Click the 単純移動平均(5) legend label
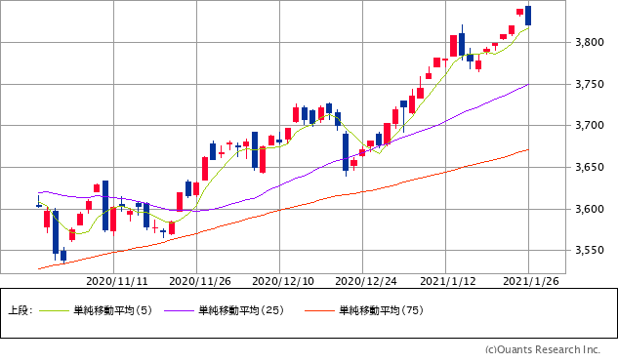This screenshot has height=364, width=618. [112, 310]
